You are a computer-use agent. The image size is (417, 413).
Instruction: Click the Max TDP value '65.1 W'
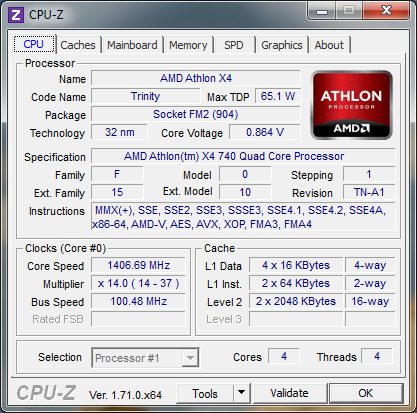tap(278, 96)
